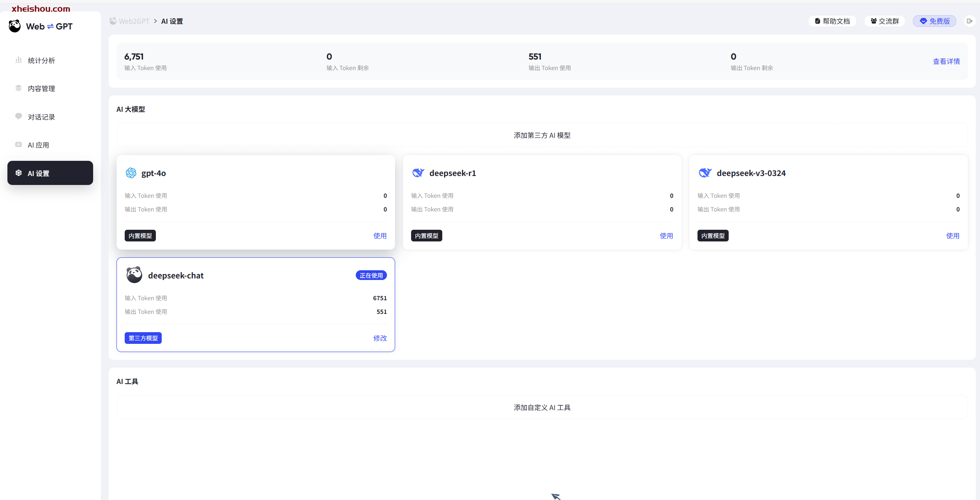980x500 pixels.
Task: Click the gpt-4o model name
Action: click(x=154, y=173)
